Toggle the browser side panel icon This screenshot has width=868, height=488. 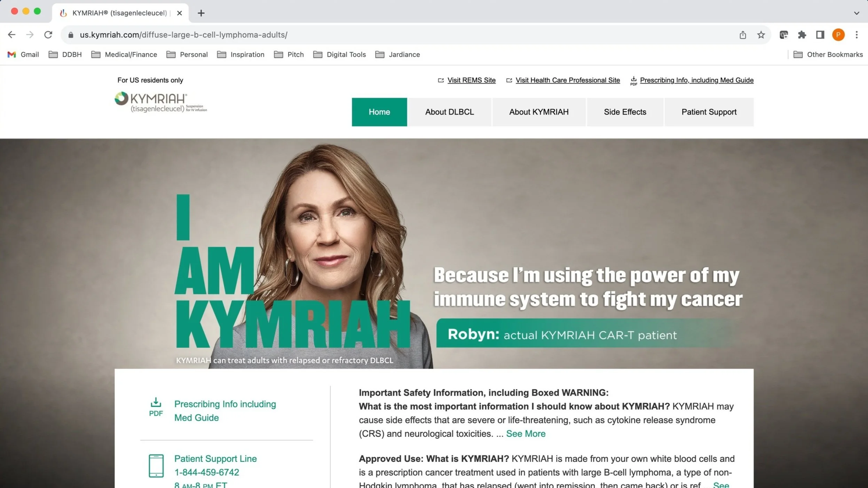(820, 35)
